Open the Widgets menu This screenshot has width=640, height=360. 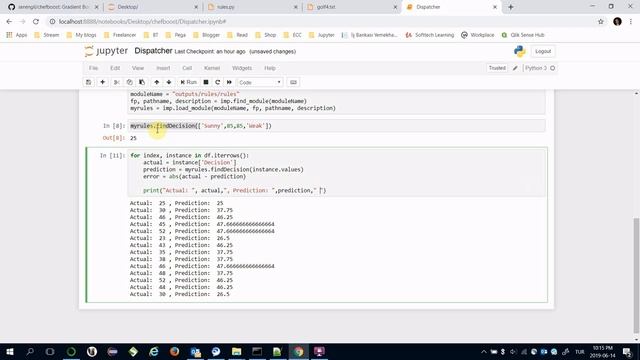[242, 68]
